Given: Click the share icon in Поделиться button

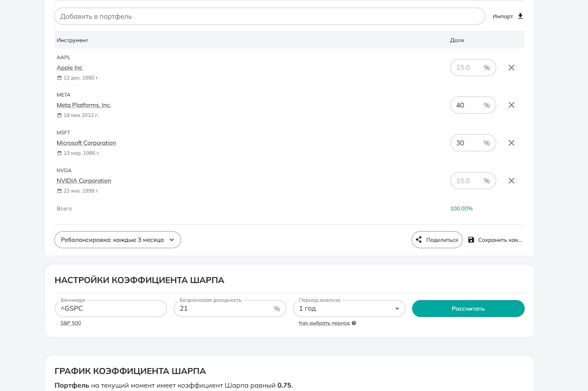Looking at the screenshot, I should pyautogui.click(x=419, y=240).
